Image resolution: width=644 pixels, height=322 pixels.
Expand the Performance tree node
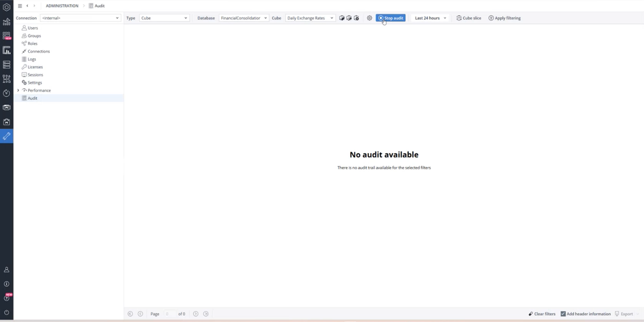tap(18, 90)
